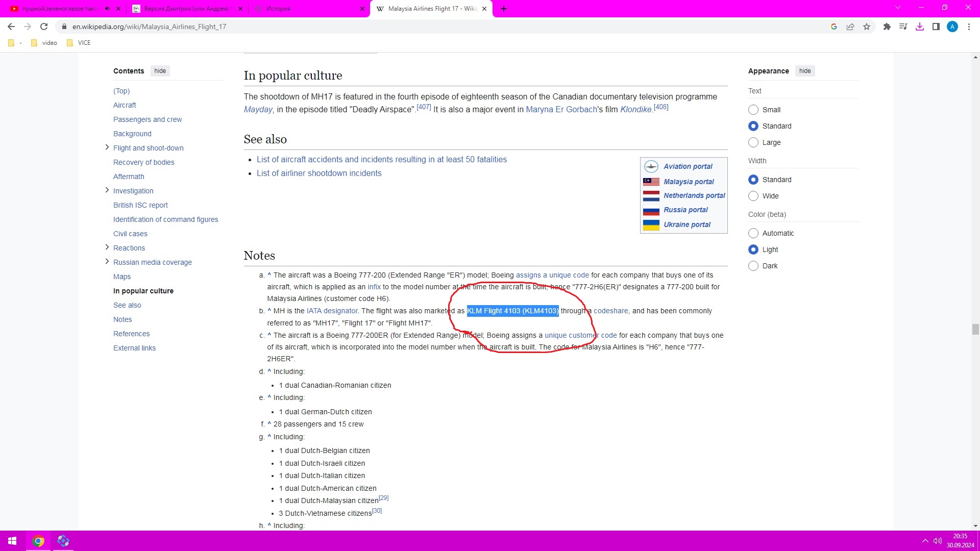The width and height of the screenshot is (980, 551).
Task: Open the Extensions puzzle icon
Action: pos(887,27)
